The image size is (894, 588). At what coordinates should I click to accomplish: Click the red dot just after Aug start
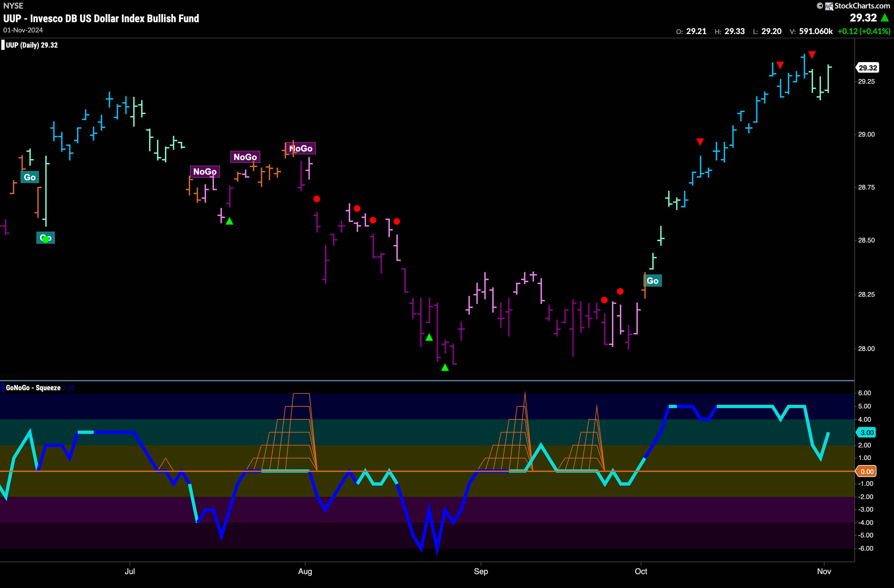317,199
